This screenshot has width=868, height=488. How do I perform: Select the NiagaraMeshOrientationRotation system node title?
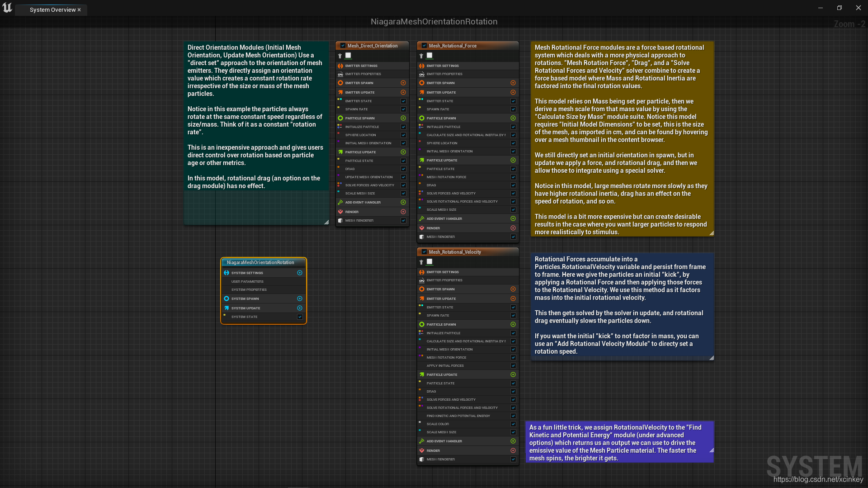260,263
